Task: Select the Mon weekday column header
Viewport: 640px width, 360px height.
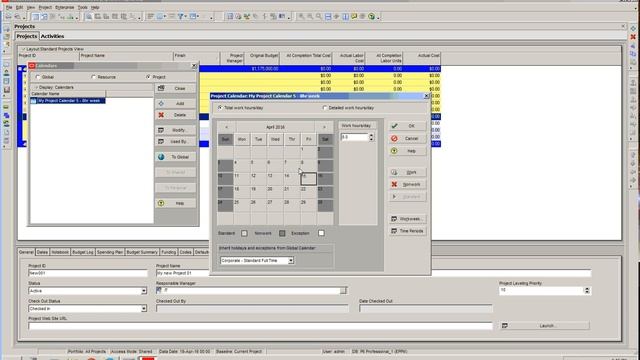Action: click(242, 140)
